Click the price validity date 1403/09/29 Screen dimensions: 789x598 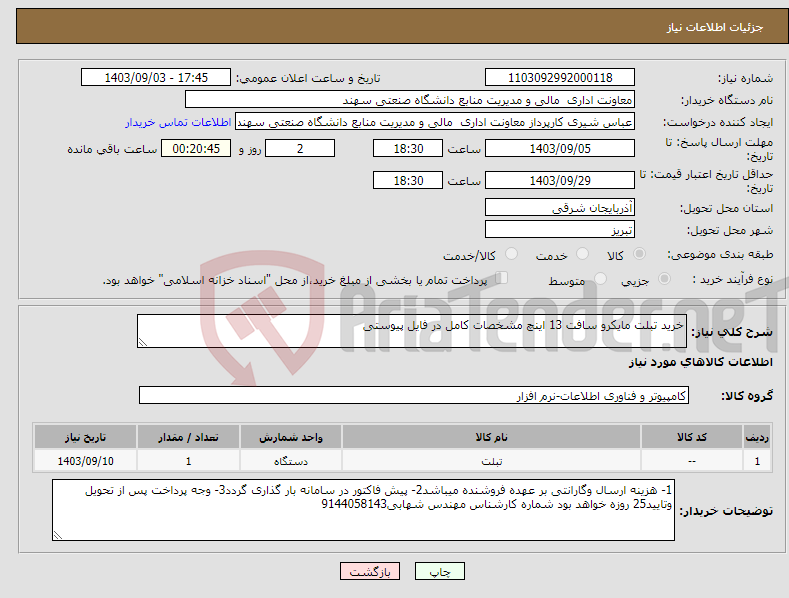tap(560, 180)
